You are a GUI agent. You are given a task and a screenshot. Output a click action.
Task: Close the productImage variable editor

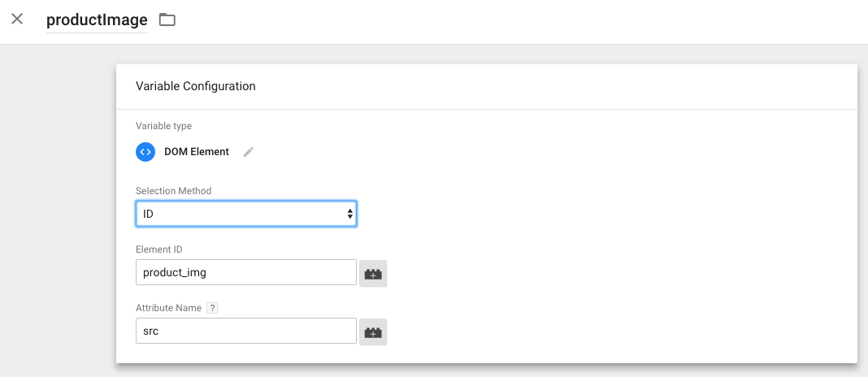coord(17,19)
